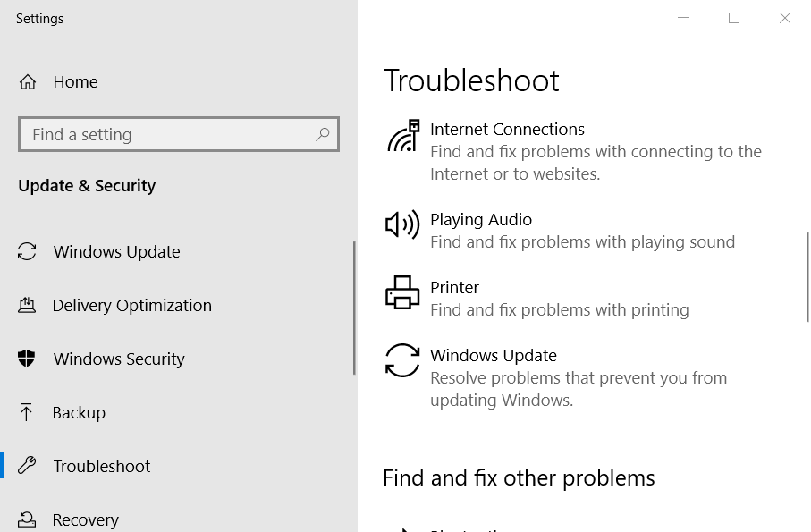811x532 pixels.
Task: Click the Recovery icon in sidebar
Action: (x=27, y=519)
